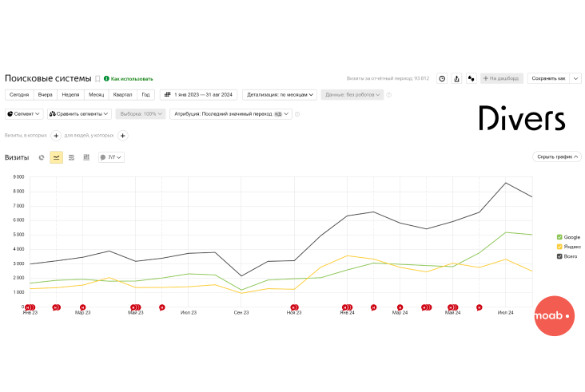Open the date range picker 1 янв 2023 — 31 авг 2024
The image size is (585, 392).
(x=198, y=95)
